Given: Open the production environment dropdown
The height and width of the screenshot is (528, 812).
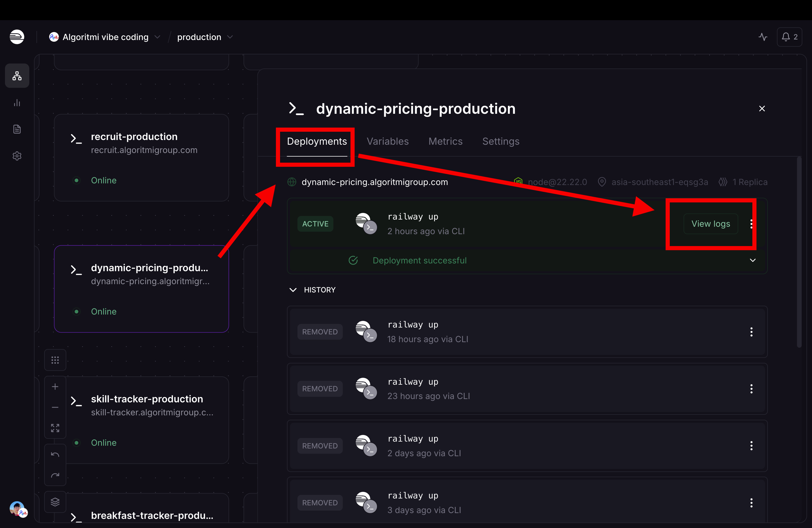Looking at the screenshot, I should pyautogui.click(x=205, y=37).
